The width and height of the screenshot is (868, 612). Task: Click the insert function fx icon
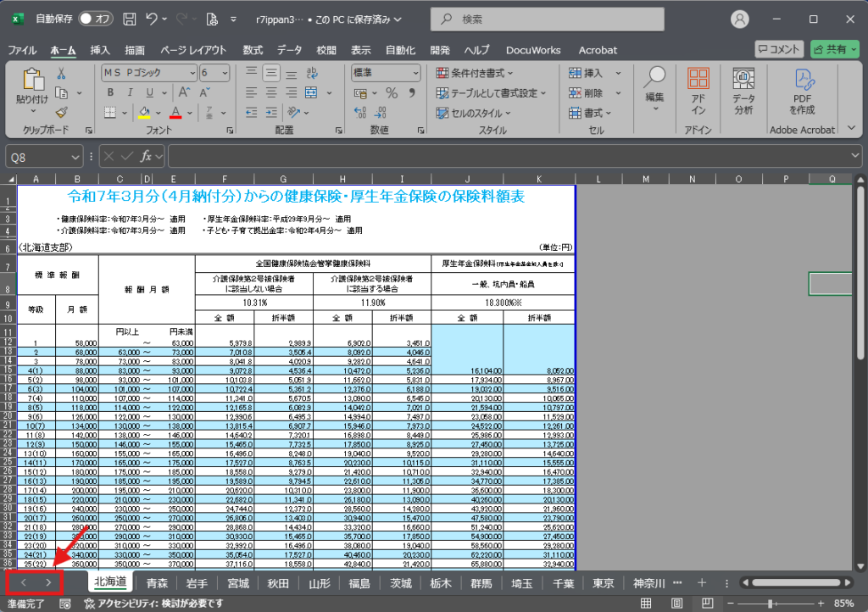[146, 157]
